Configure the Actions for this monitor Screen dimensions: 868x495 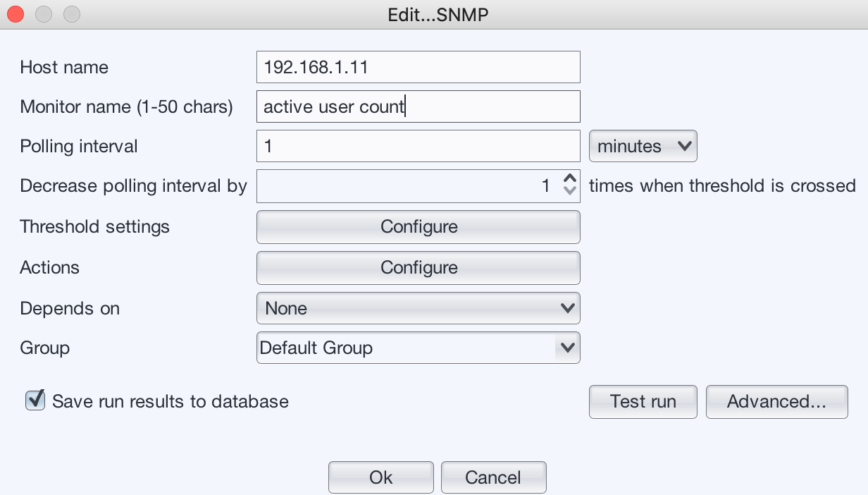(418, 267)
